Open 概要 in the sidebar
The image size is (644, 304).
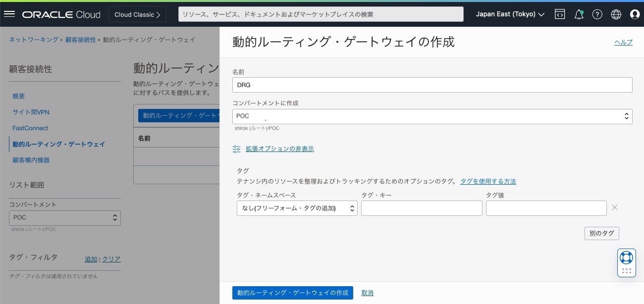click(x=19, y=96)
